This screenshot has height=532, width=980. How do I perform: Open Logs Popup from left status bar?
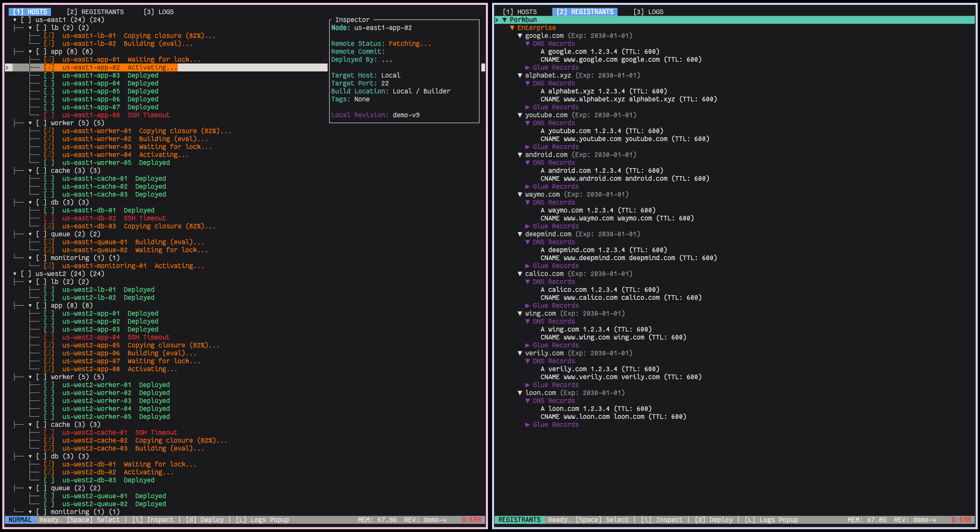[262, 520]
